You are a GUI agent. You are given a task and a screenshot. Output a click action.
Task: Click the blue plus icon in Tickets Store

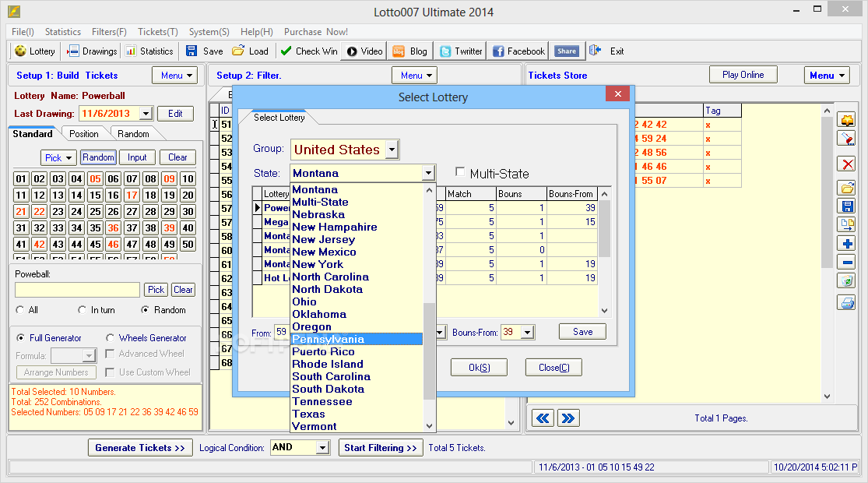click(847, 244)
